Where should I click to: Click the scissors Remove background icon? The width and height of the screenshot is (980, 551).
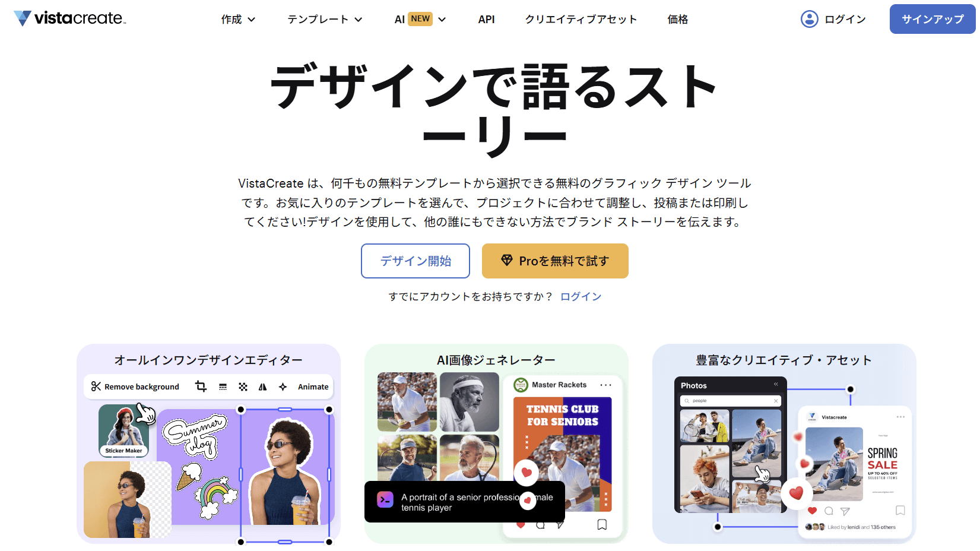[x=96, y=387]
